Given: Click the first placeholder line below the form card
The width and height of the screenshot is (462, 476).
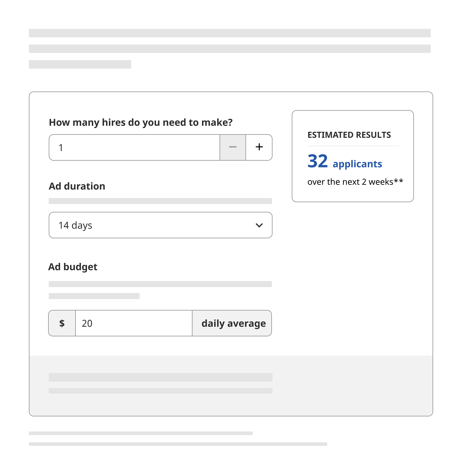Looking at the screenshot, I should click(x=141, y=433).
